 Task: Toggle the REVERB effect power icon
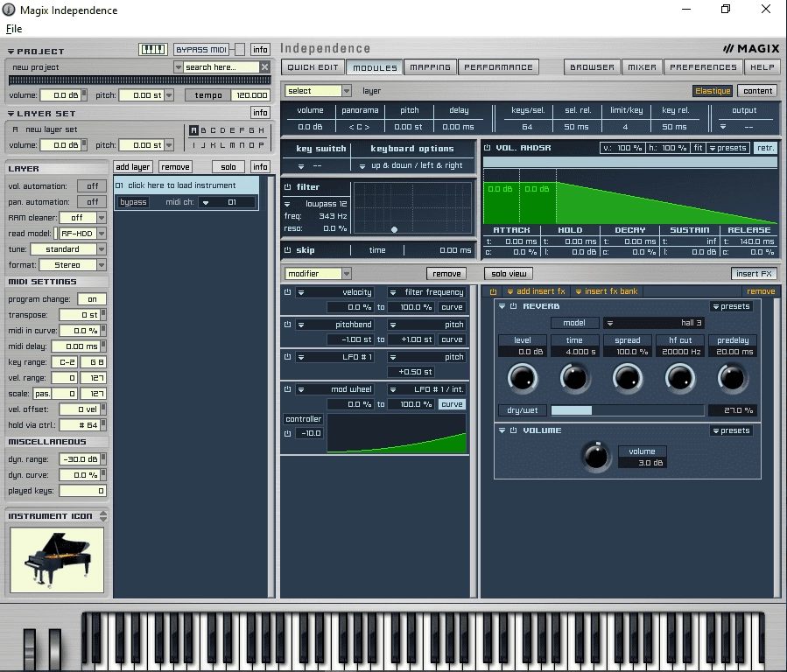[514, 306]
